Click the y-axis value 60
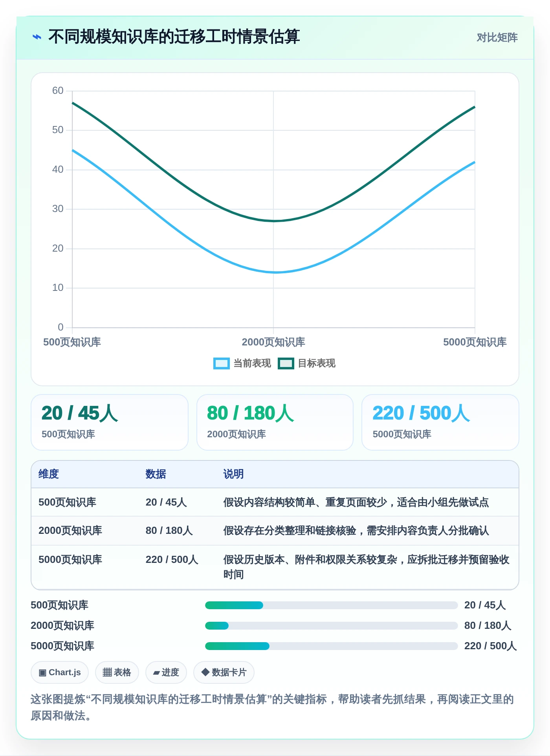550x756 pixels. point(58,91)
